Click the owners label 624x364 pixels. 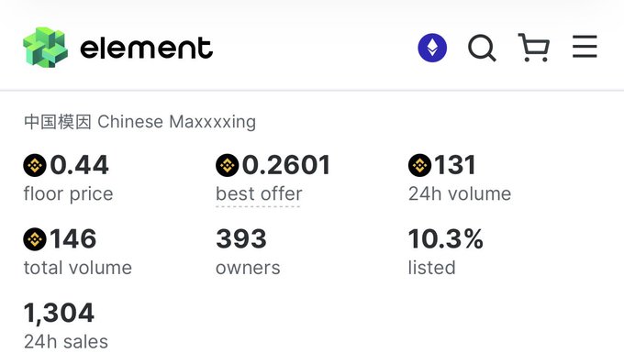248,269
